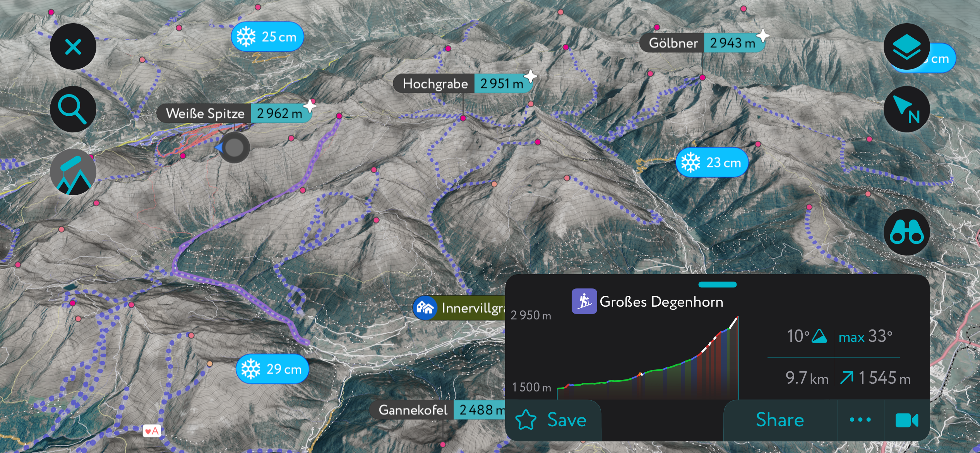Tap the mountain telescope peak finder icon
980x453 pixels.
pyautogui.click(x=73, y=172)
